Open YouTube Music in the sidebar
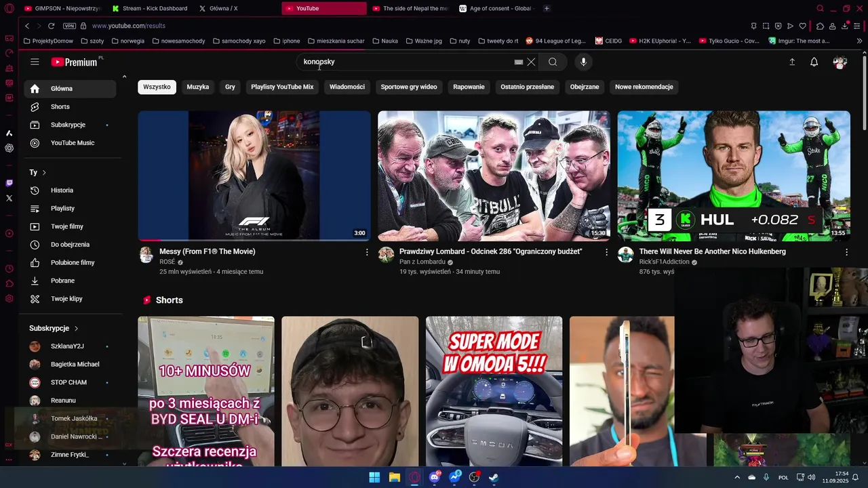 coord(70,143)
